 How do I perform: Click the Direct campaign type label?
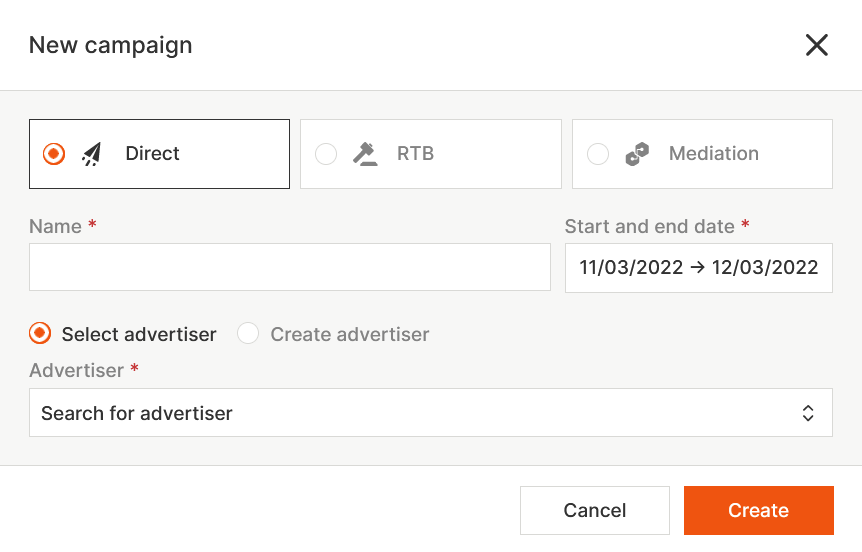[153, 154]
